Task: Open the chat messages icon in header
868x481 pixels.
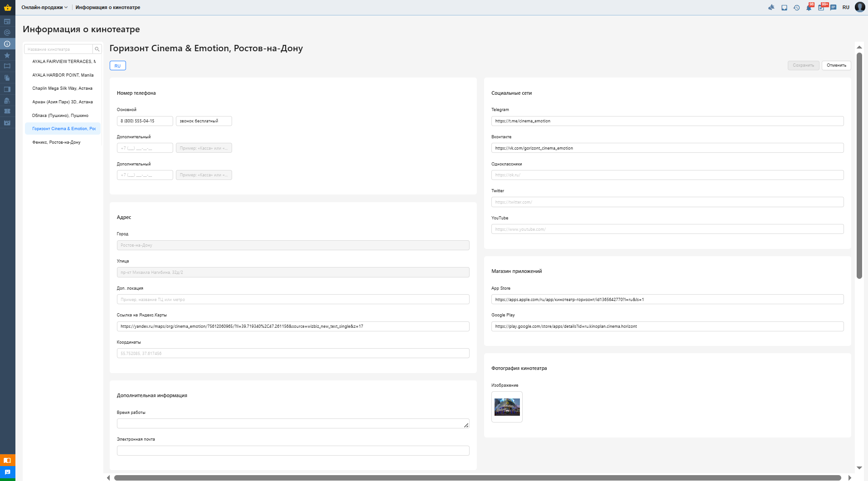Action: (x=833, y=8)
